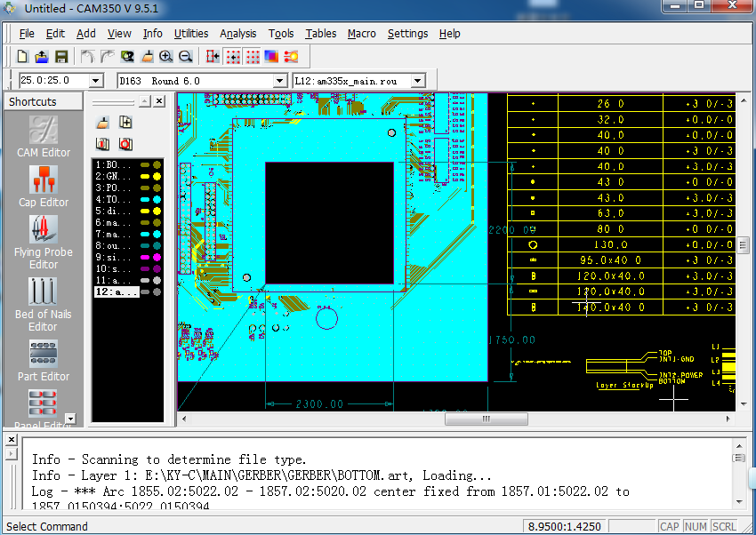
Task: Click the Shortcuts panel scroll-down arrow
Action: (x=71, y=419)
